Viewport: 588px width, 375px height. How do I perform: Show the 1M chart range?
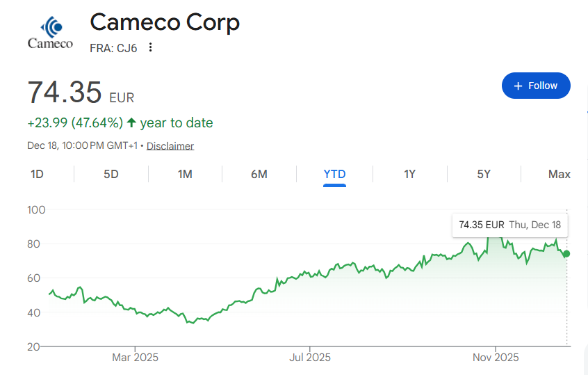[185, 174]
